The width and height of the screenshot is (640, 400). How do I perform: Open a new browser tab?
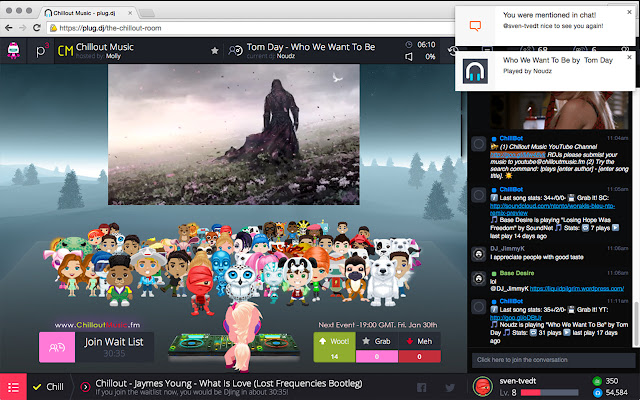(147, 13)
